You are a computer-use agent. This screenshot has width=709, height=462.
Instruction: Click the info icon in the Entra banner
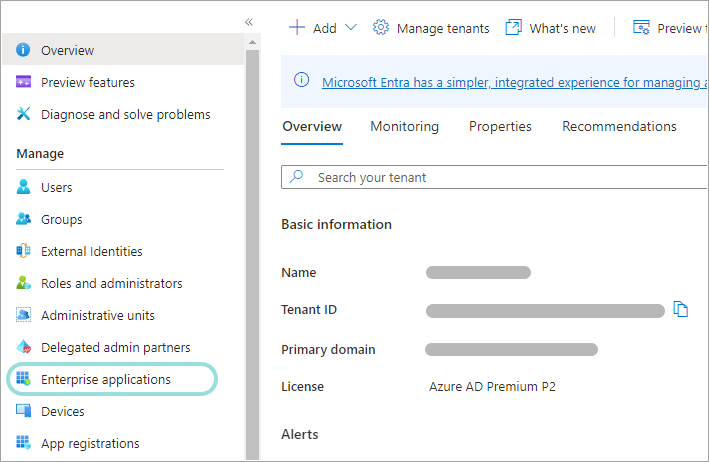(302, 80)
